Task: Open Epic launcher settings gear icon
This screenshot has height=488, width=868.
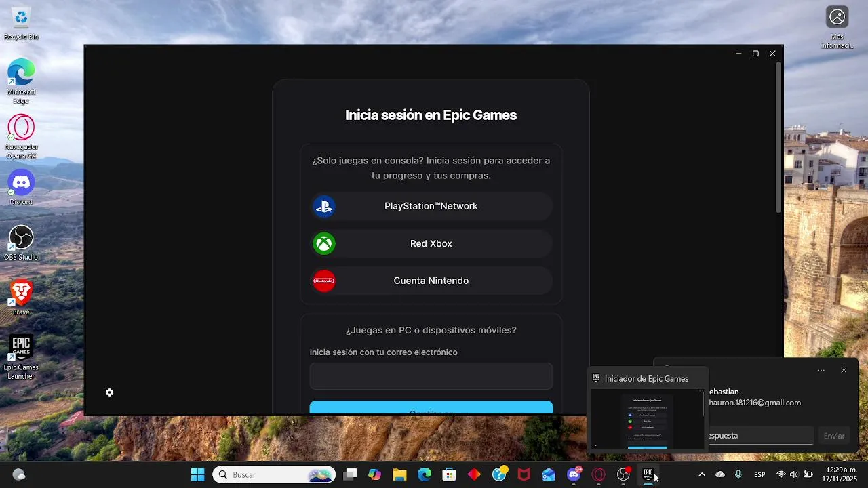Action: 110,392
